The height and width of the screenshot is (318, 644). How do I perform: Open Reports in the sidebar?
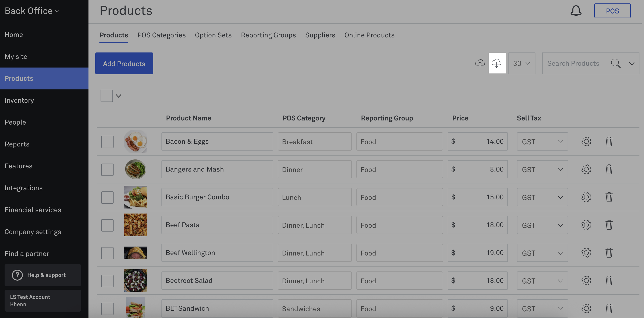pos(44,144)
